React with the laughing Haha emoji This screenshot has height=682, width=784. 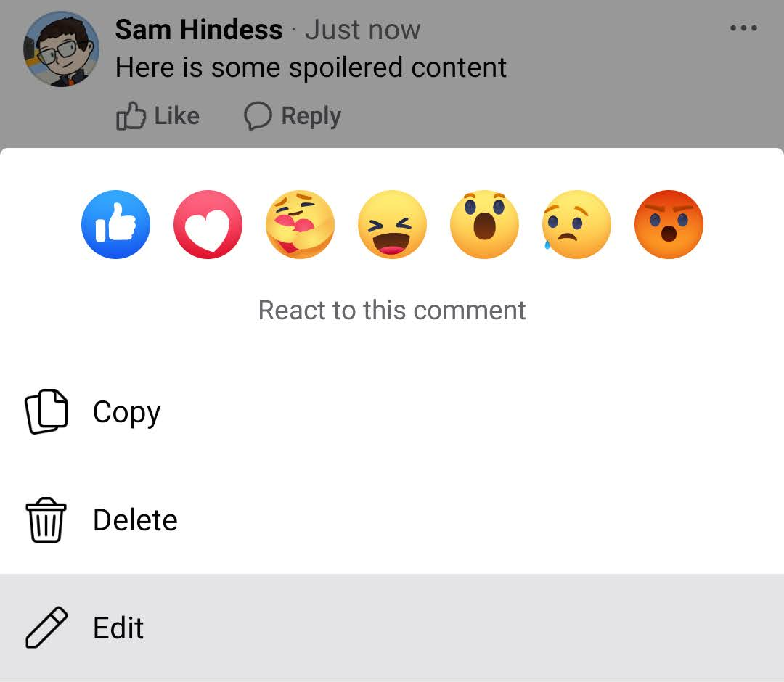pyautogui.click(x=393, y=225)
